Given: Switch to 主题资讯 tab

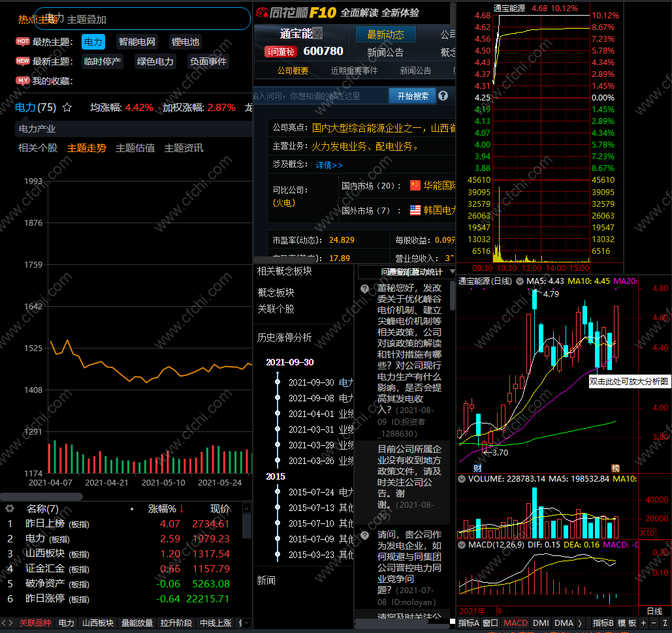Looking at the screenshot, I should 184,148.
